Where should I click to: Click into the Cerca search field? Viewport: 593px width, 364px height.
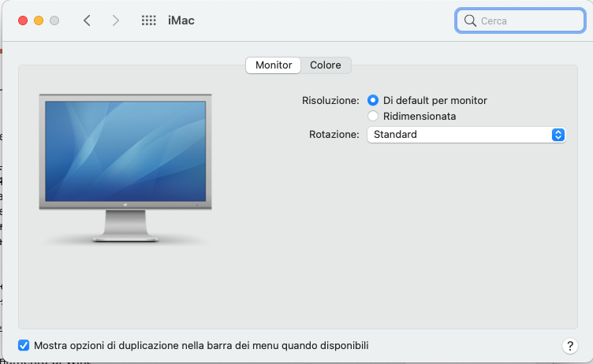coord(520,20)
